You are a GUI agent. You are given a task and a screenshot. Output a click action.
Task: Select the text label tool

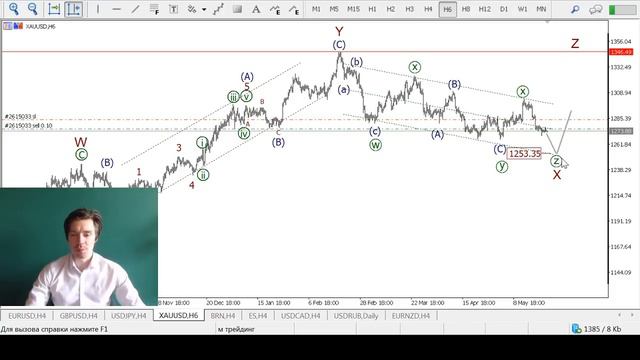[173, 9]
